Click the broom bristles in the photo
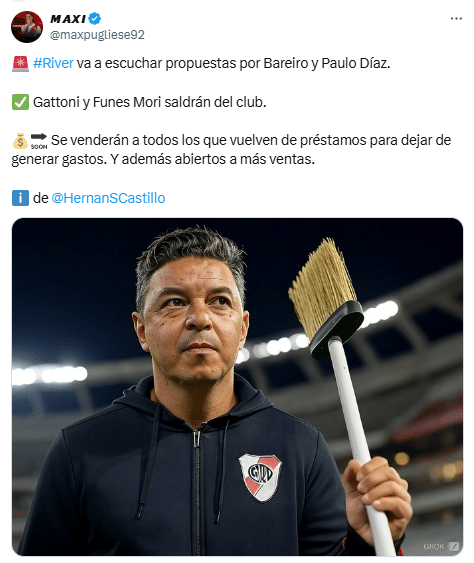 point(321,287)
